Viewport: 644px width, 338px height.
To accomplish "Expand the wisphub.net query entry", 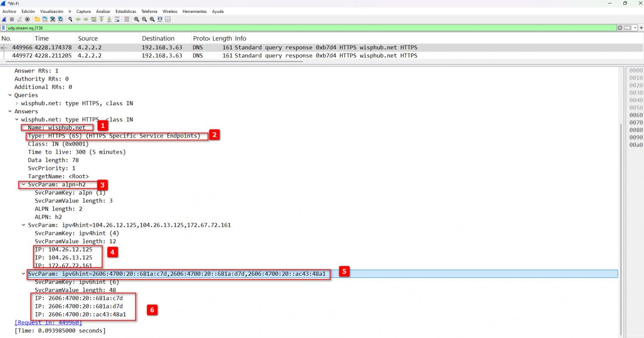I will [x=17, y=103].
